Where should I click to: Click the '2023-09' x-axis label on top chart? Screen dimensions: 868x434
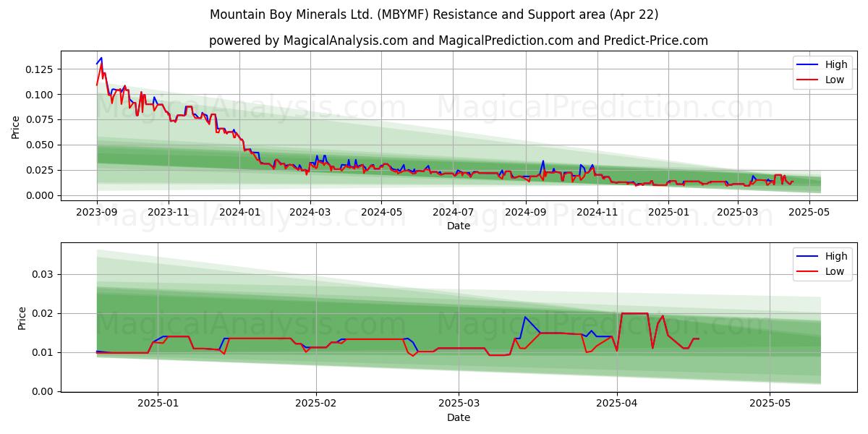coord(97,212)
